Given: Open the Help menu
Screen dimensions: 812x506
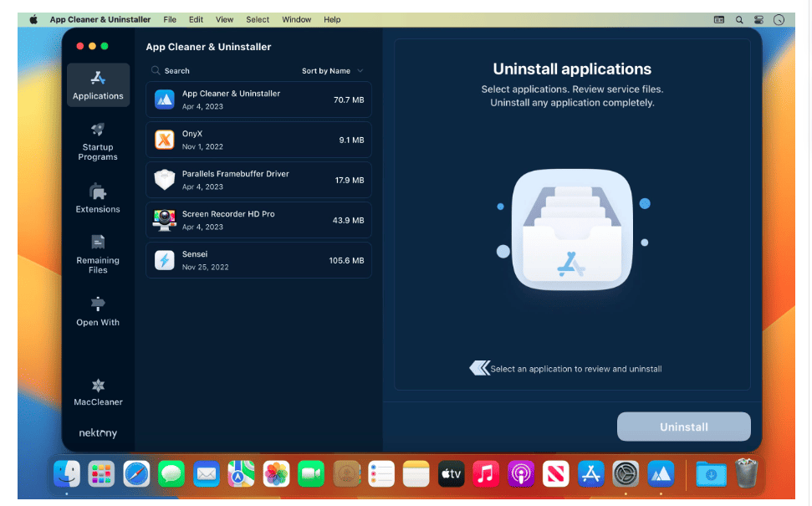Looking at the screenshot, I should [x=332, y=20].
